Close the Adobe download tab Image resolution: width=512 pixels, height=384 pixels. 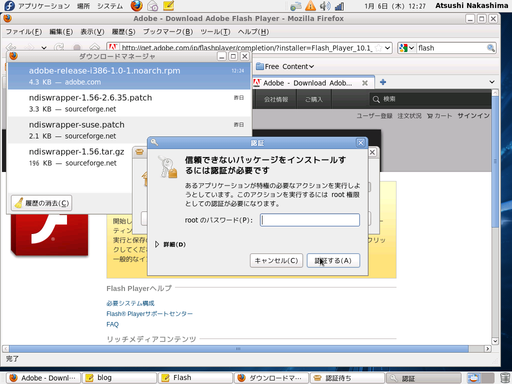coord(365,83)
